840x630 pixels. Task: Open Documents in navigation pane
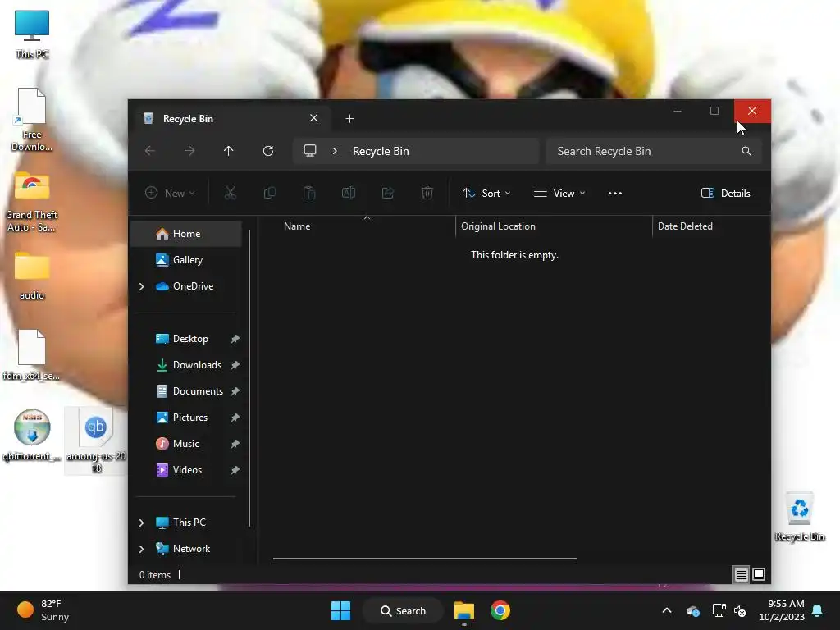(x=186, y=391)
